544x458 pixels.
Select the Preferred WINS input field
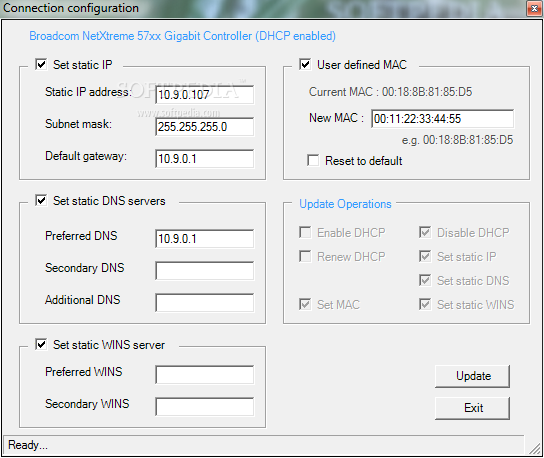(x=205, y=374)
